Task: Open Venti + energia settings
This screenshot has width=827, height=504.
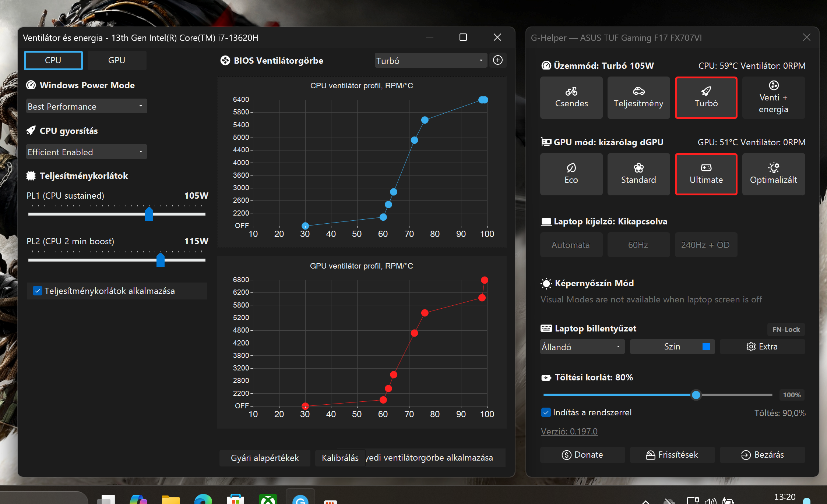Action: coord(773,97)
